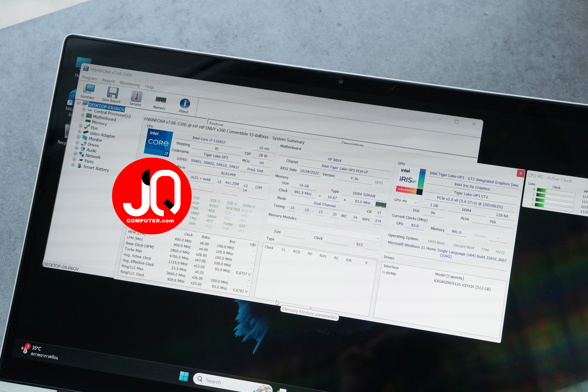
Task: Expand the Smart Battery tree node
Action: click(73, 165)
